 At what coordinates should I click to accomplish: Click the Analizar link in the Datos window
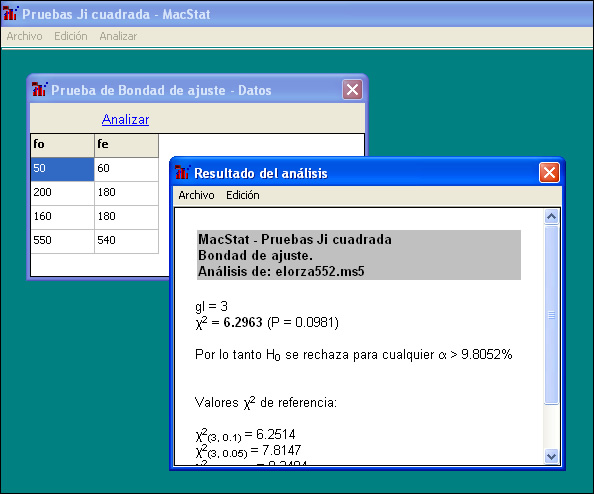tap(125, 119)
